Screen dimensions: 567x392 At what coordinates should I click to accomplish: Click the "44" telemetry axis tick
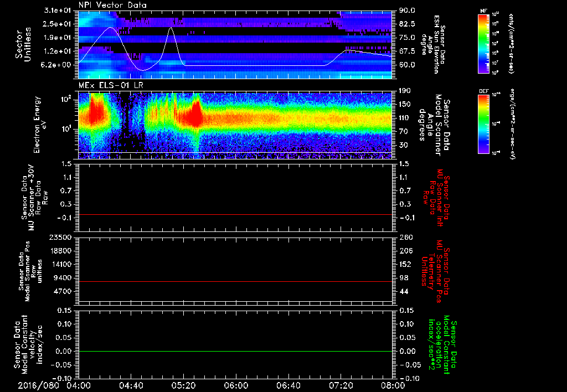click(404, 291)
